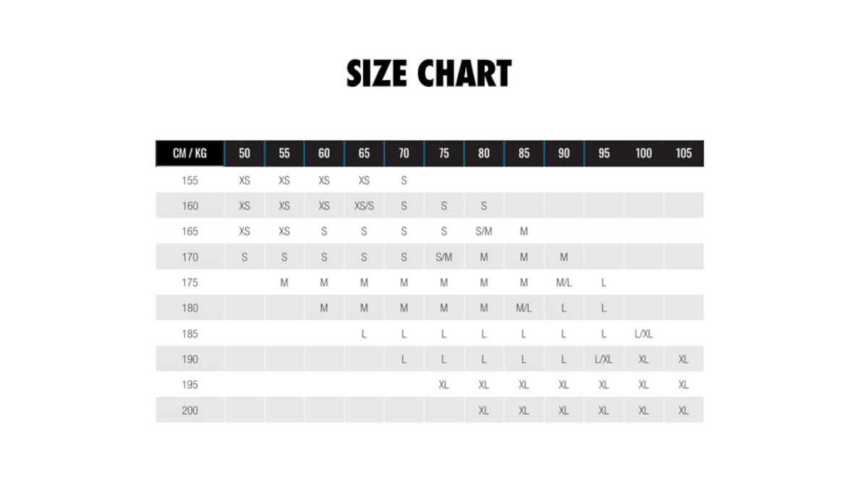Select the 180 cm row label
This screenshot has width=868, height=488.
pos(190,309)
